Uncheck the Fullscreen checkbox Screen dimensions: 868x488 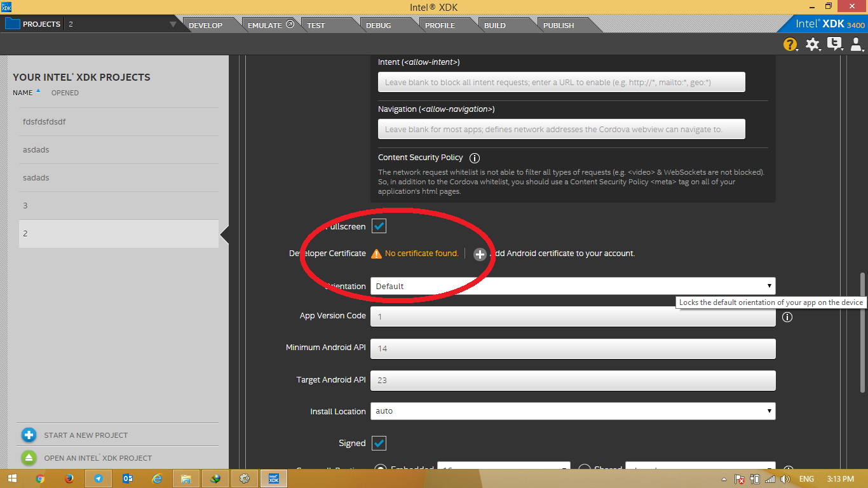(x=379, y=226)
